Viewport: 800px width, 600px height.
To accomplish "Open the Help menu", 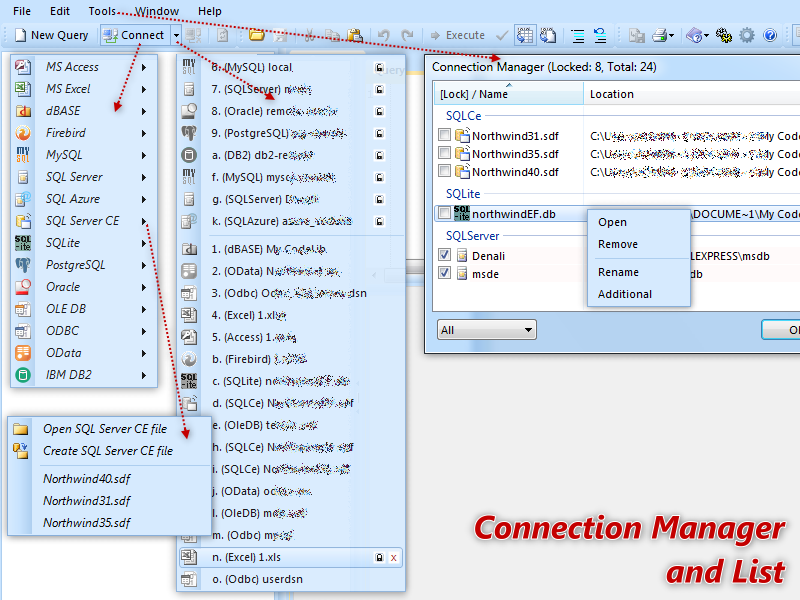I will click(210, 11).
